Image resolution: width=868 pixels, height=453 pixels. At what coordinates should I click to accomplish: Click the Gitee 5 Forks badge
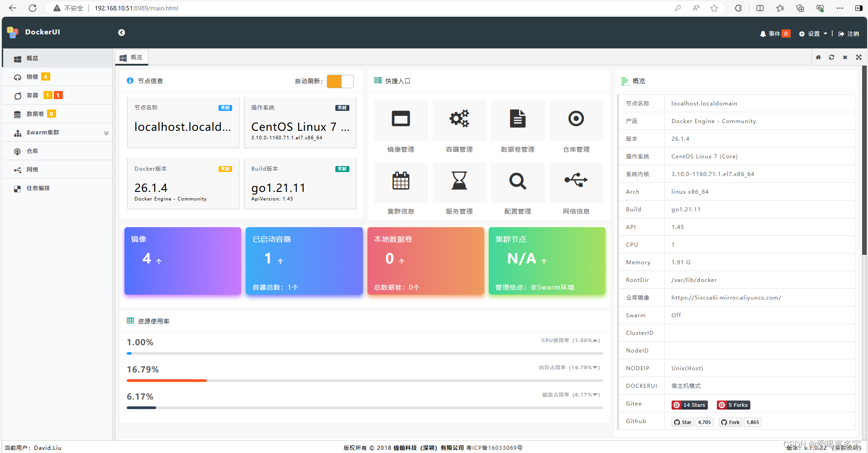tap(733, 405)
